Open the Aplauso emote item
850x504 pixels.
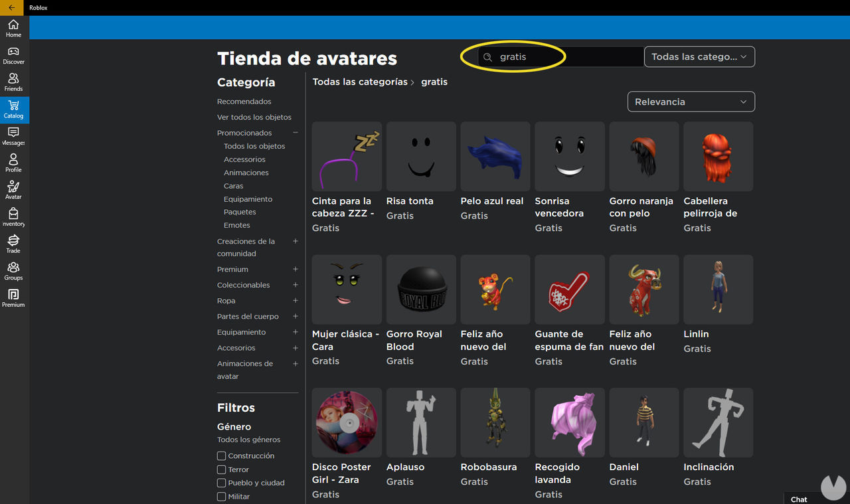pos(421,438)
